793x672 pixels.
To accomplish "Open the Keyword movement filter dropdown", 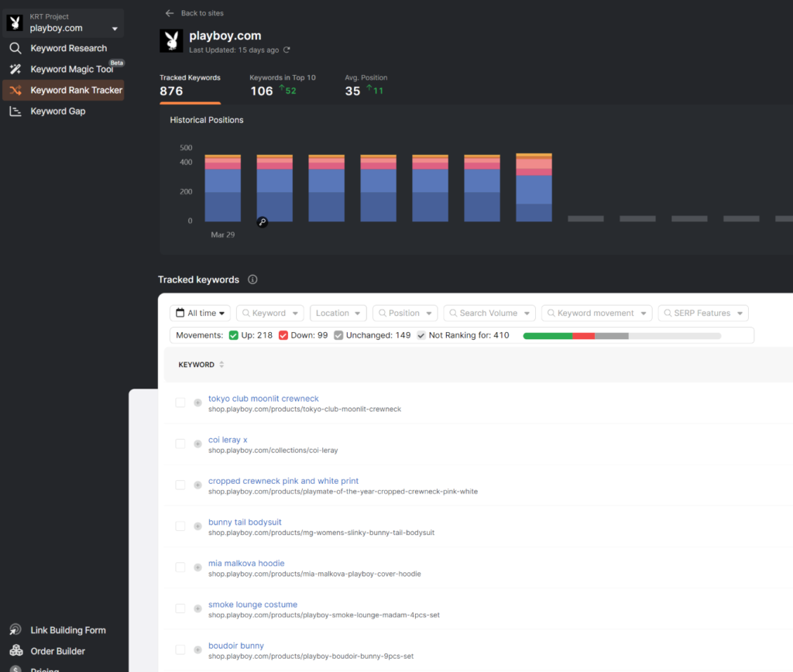I will (597, 313).
